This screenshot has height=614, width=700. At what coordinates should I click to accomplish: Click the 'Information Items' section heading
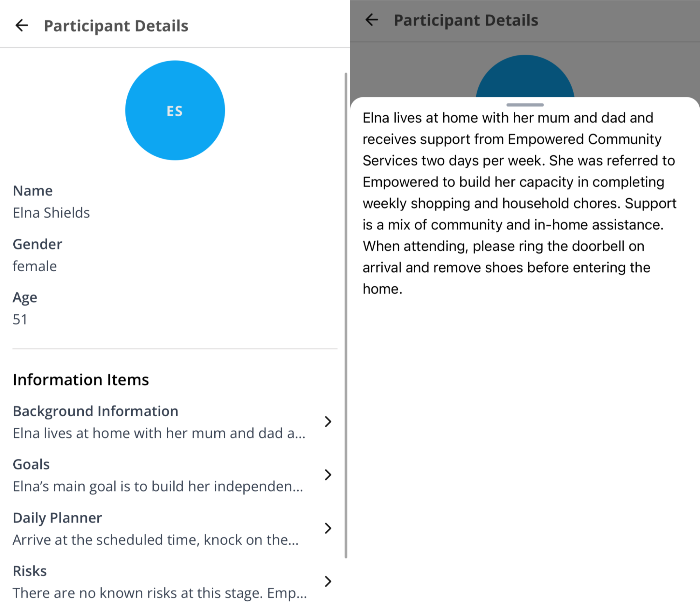pyautogui.click(x=81, y=380)
